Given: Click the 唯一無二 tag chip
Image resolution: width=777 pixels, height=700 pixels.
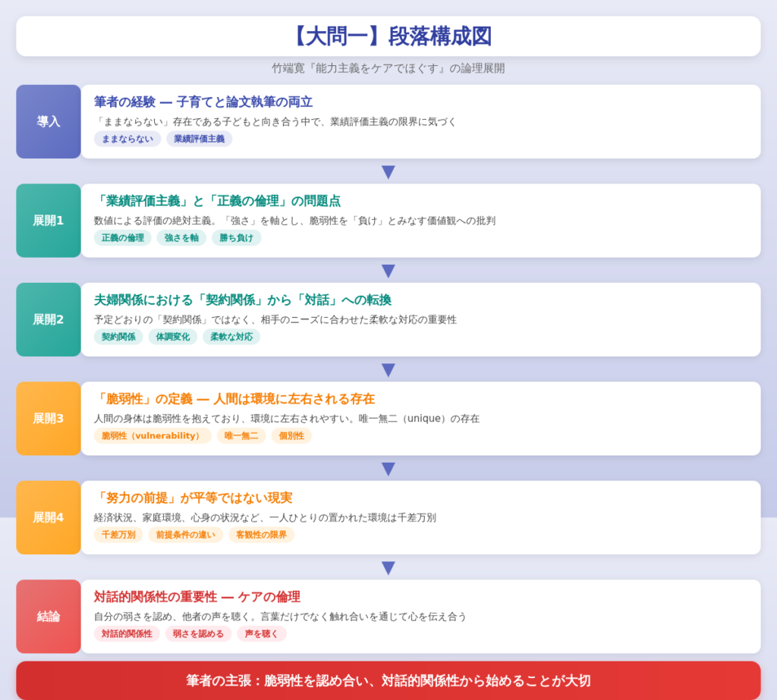Looking at the screenshot, I should point(241,436).
